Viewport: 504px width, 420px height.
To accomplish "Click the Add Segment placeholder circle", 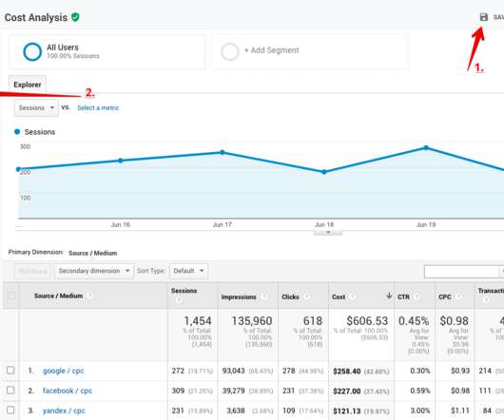I will coord(229,51).
